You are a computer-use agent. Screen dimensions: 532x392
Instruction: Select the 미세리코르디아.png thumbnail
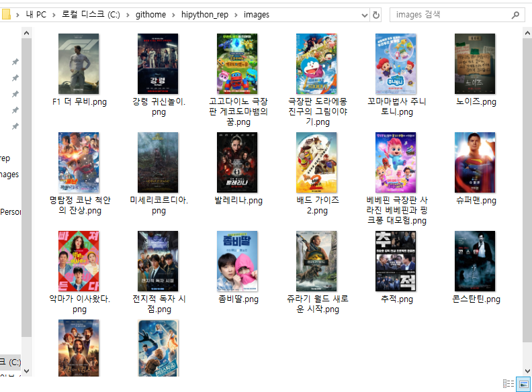pos(158,162)
